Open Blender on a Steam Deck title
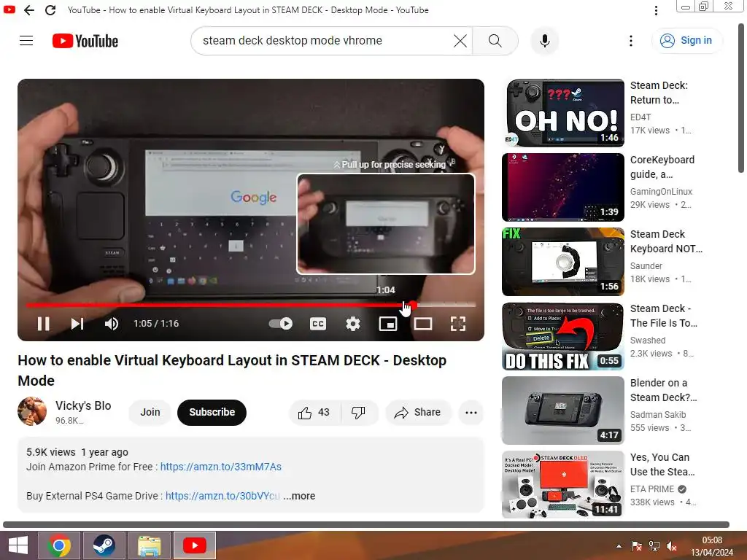 point(663,390)
